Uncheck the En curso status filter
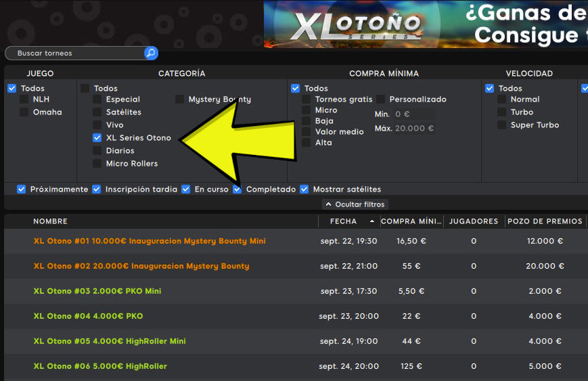 pyautogui.click(x=185, y=189)
